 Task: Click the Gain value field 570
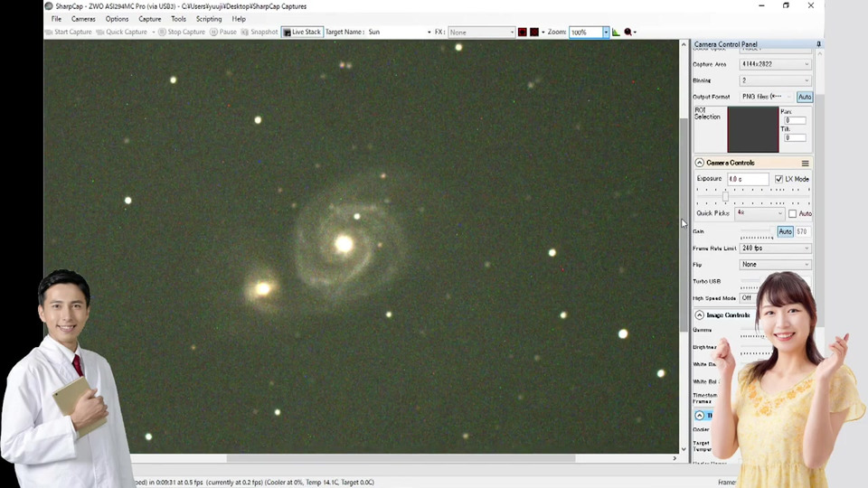802,231
